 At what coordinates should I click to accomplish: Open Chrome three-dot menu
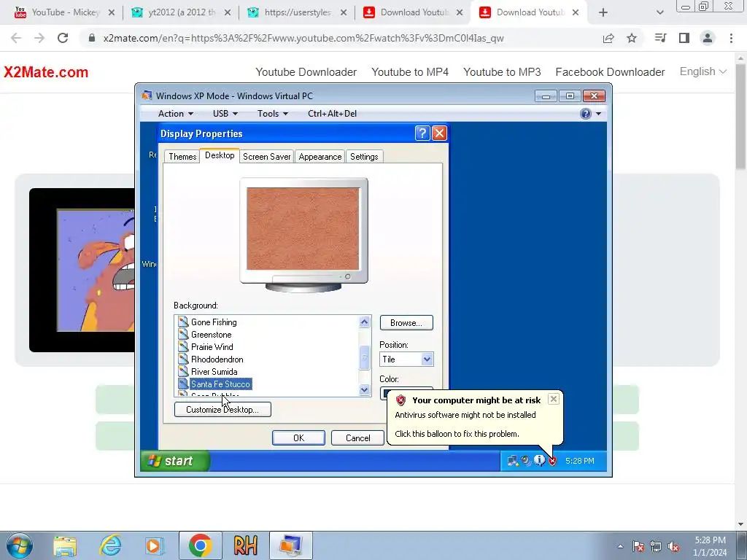click(731, 38)
